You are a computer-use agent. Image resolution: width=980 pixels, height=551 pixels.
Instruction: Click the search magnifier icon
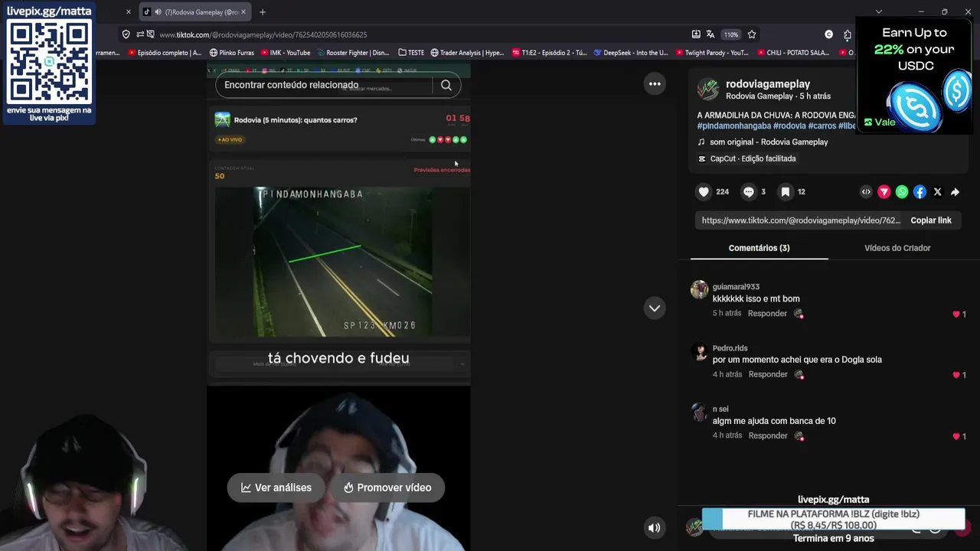tap(446, 85)
